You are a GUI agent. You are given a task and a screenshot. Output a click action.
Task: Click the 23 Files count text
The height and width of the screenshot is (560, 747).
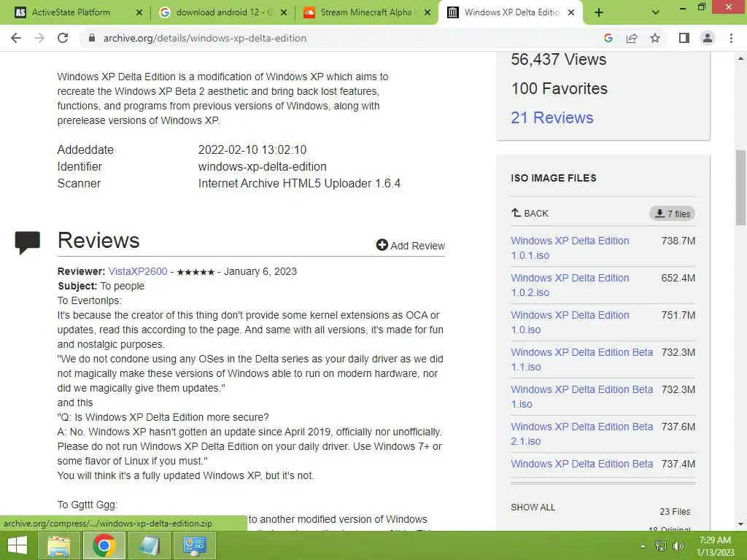(675, 511)
